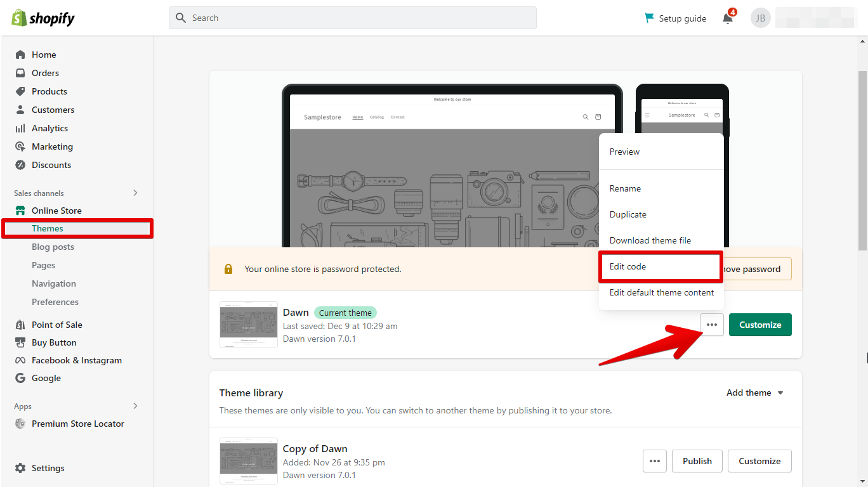
Task: Open the Copy of Dawn thumbnail
Action: [x=248, y=461]
